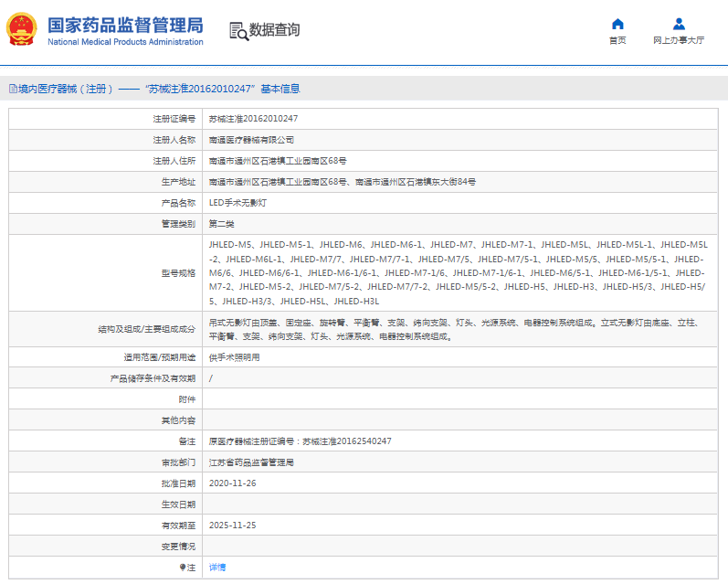Click 国家药品监督管理局 site title

pyautogui.click(x=125, y=24)
